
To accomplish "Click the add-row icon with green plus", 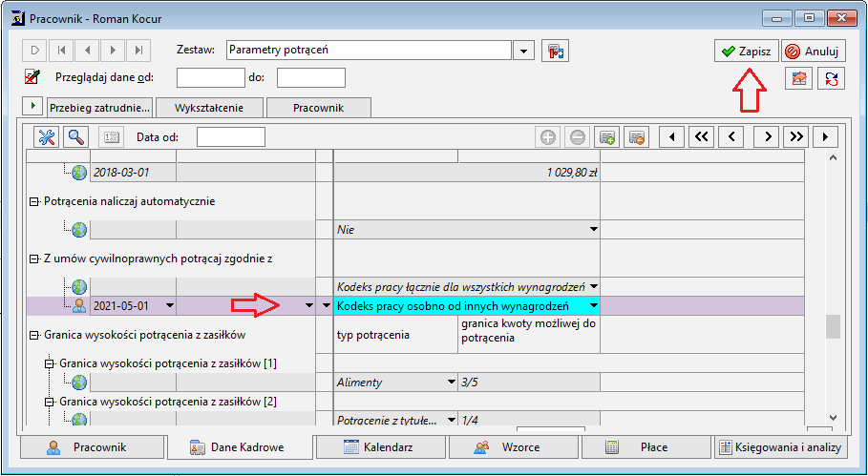I will click(607, 137).
